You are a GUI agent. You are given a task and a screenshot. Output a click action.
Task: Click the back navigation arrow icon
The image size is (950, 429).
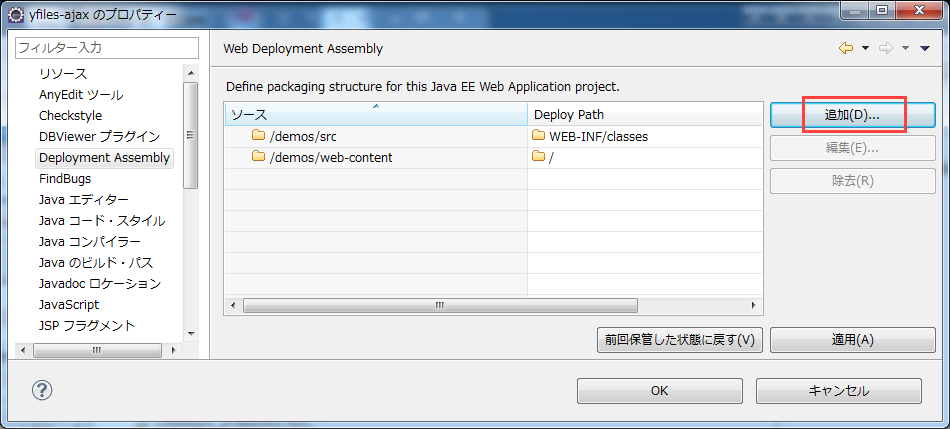tap(846, 48)
